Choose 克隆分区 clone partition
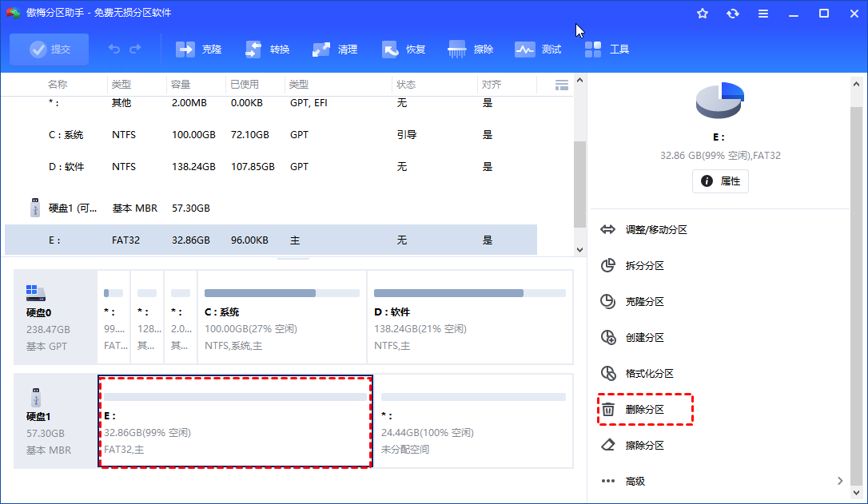This screenshot has width=868, height=504. 644,301
